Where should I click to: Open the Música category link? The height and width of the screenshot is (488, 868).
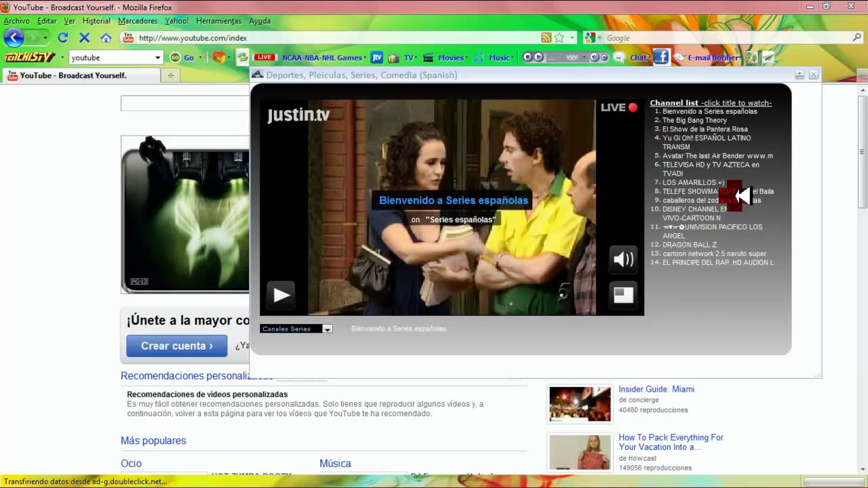(335, 464)
